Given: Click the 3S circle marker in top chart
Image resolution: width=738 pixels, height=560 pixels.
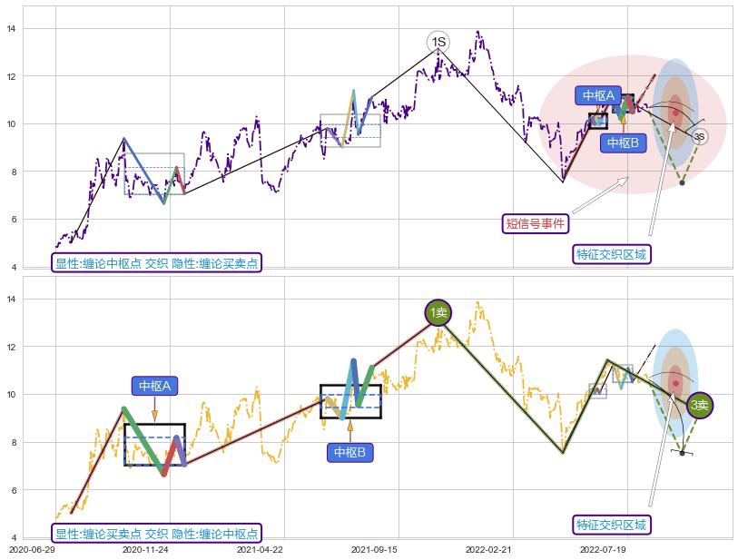Looking at the screenshot, I should [699, 136].
